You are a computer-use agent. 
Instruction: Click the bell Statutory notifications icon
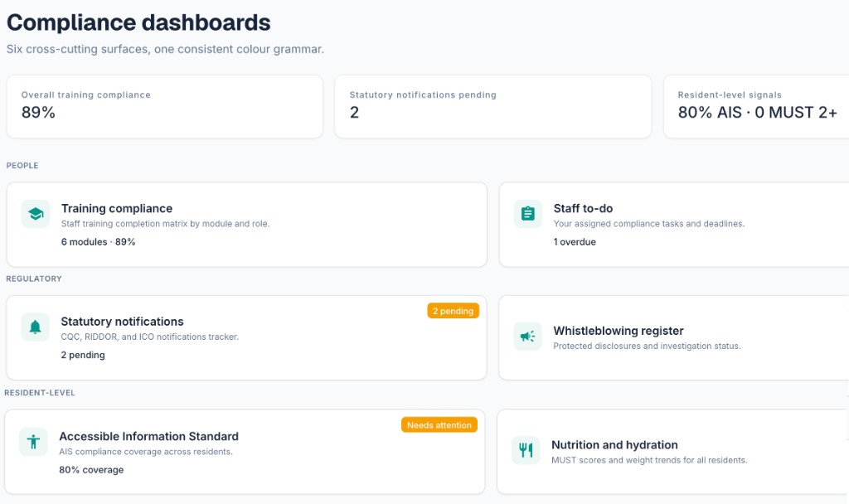click(x=35, y=327)
